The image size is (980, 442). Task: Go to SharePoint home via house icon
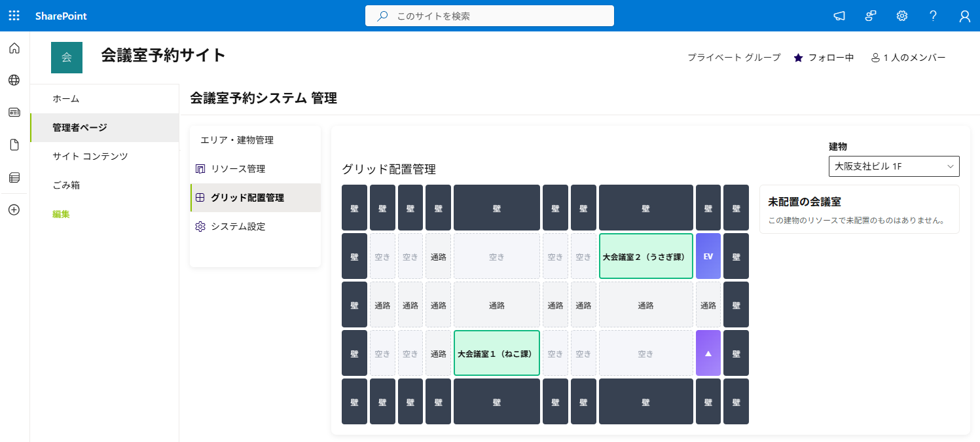[14, 48]
